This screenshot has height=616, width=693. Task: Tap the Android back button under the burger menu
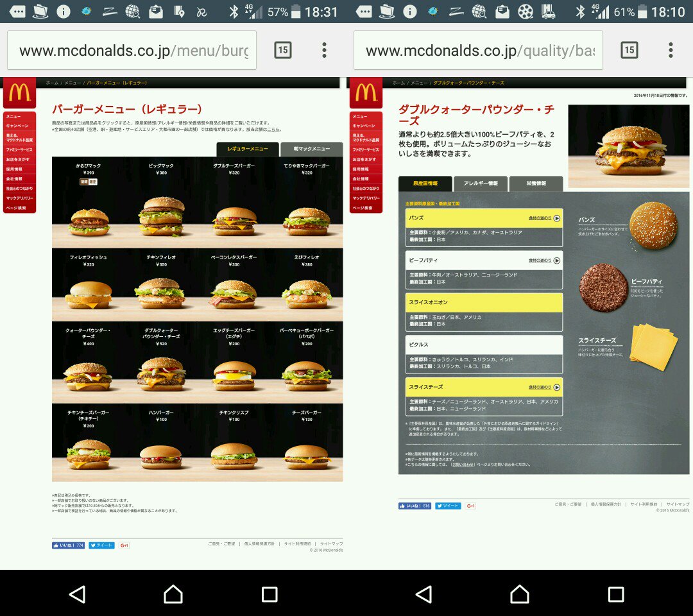[78, 594]
